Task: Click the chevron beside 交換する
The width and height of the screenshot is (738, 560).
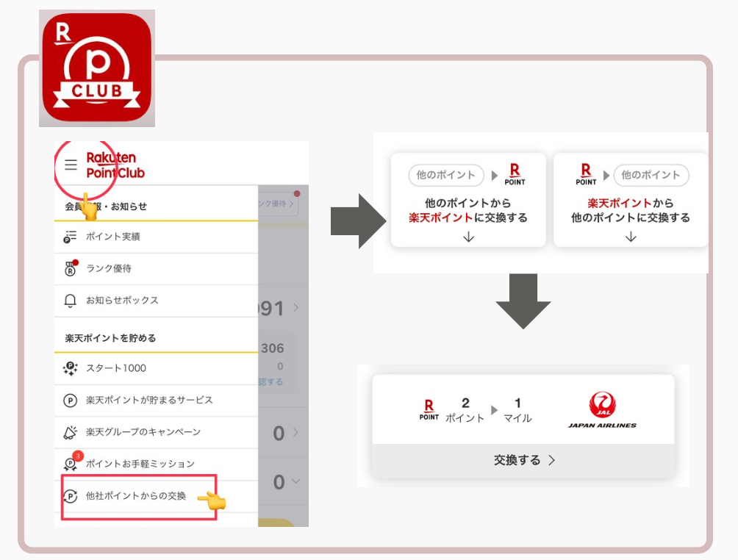Action: 551,460
